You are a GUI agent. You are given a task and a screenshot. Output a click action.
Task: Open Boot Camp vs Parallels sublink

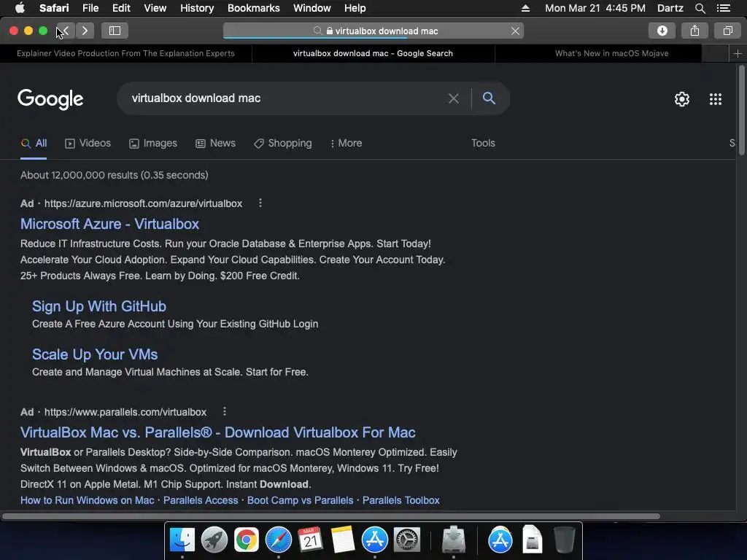click(x=300, y=500)
